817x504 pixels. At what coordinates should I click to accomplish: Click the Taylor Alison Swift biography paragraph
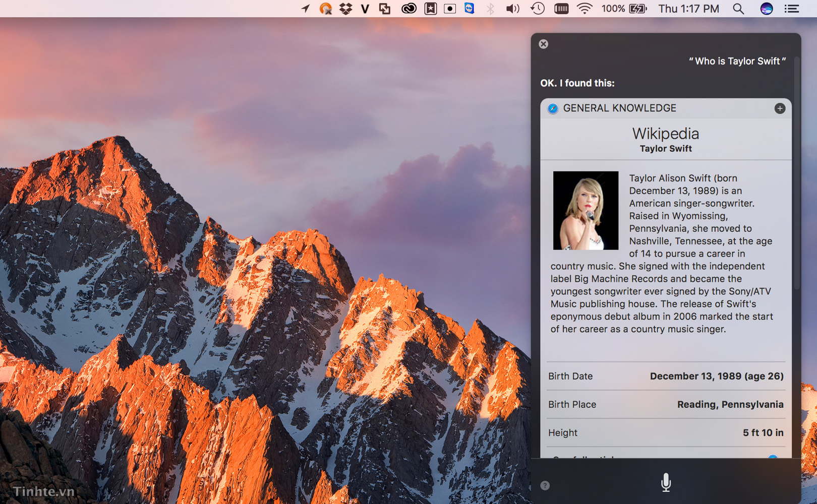[662, 254]
